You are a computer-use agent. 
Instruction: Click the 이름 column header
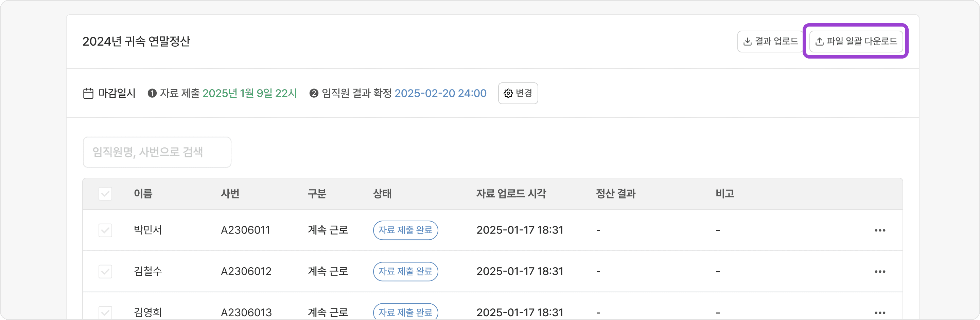pyautogui.click(x=143, y=193)
